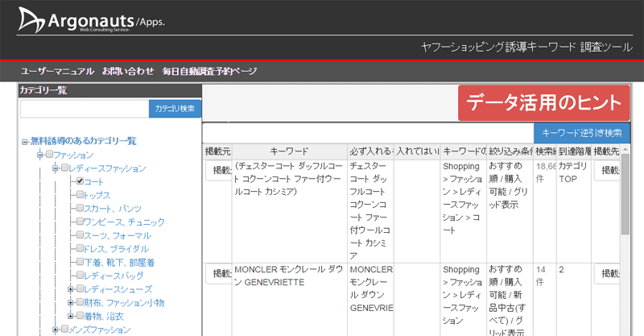Image resolution: width=644 pixels, height=336 pixels.
Task: Click right 掲載先 button in MONCLER row
Action: tap(607, 273)
